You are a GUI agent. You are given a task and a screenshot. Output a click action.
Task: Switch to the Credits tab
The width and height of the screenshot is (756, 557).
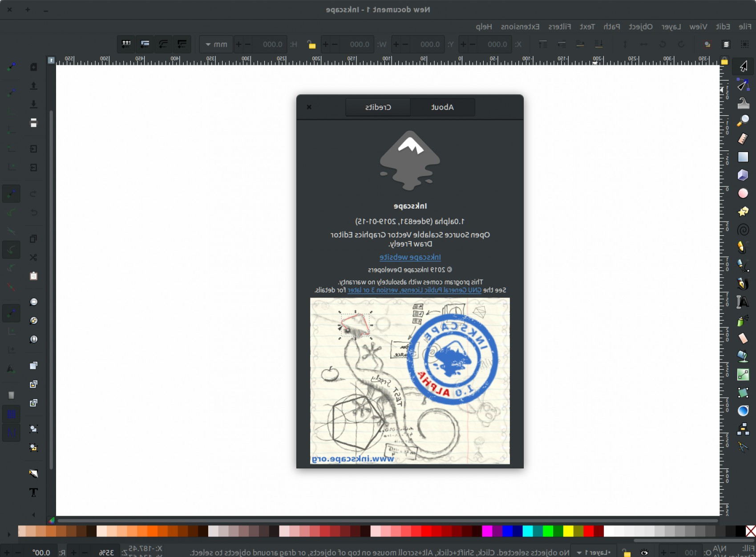[377, 107]
